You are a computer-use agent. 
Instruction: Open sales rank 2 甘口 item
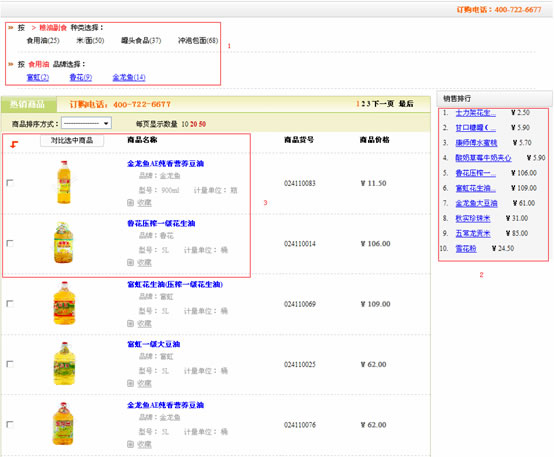click(x=476, y=128)
